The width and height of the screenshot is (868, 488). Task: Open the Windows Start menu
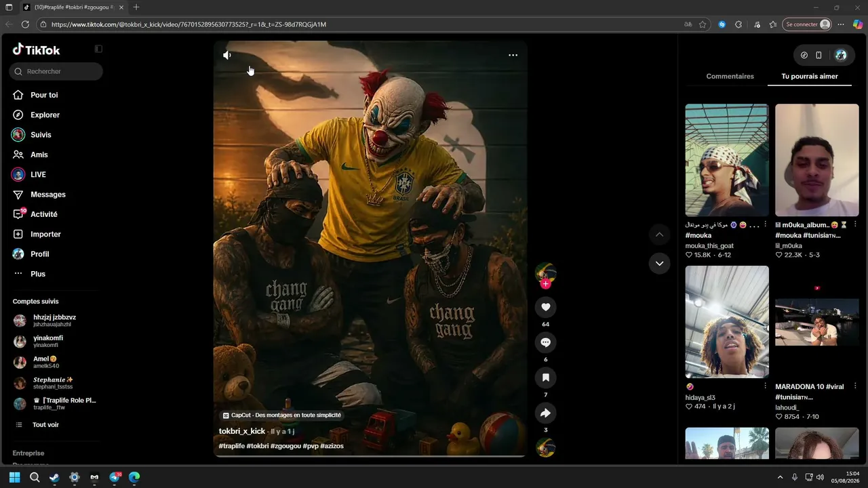[14, 477]
